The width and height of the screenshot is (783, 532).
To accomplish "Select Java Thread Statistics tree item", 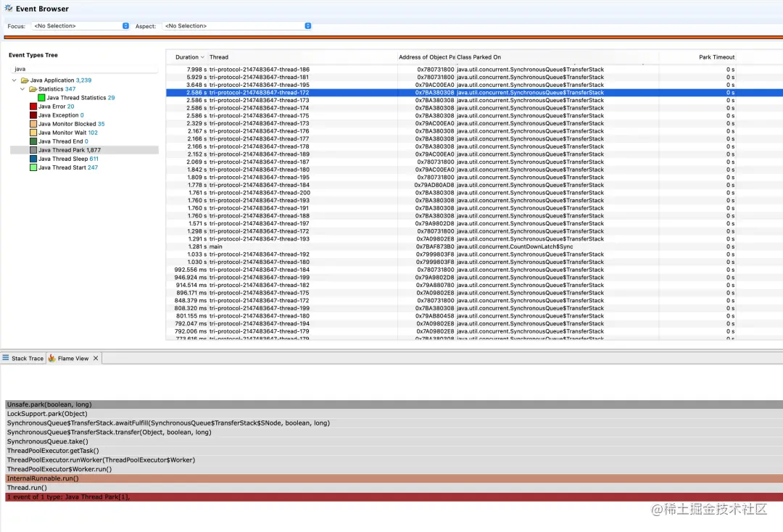I will pos(80,98).
